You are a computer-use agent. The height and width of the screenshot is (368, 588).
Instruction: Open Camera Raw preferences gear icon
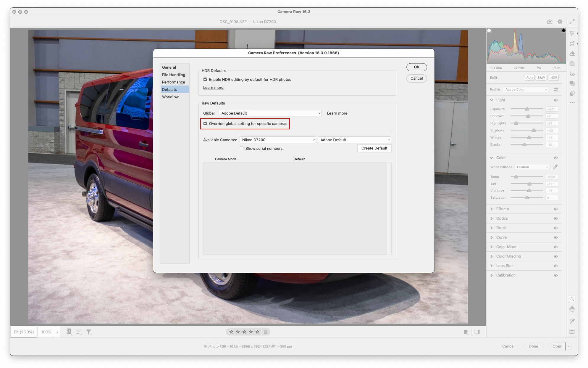[x=560, y=22]
